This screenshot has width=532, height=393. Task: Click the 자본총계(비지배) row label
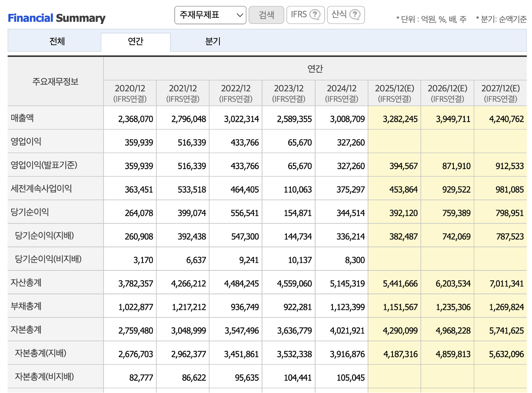44,376
